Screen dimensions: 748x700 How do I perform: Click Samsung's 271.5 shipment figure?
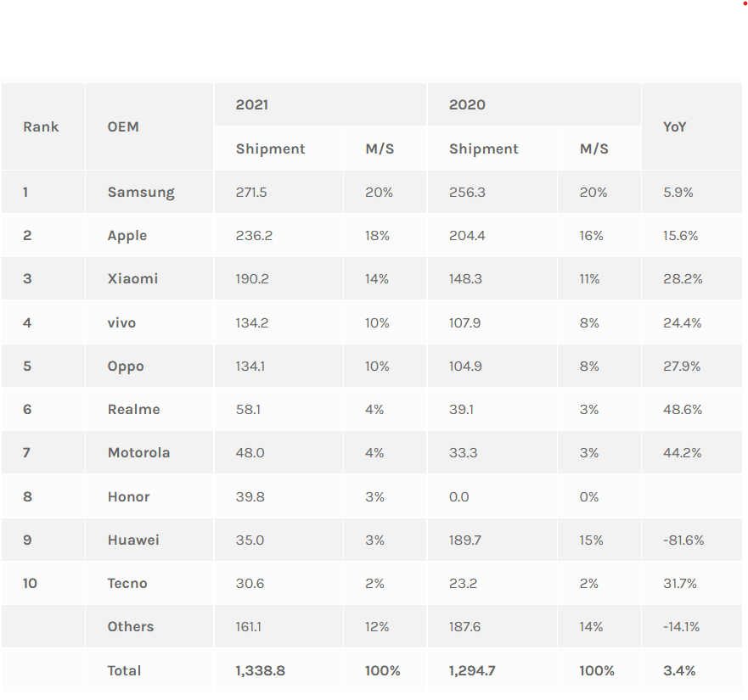pyautogui.click(x=251, y=192)
